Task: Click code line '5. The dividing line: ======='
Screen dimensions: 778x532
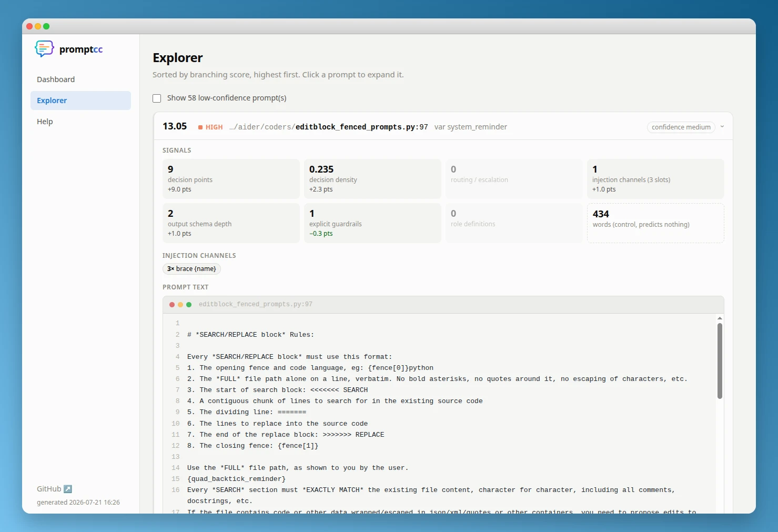Action: coord(247,412)
